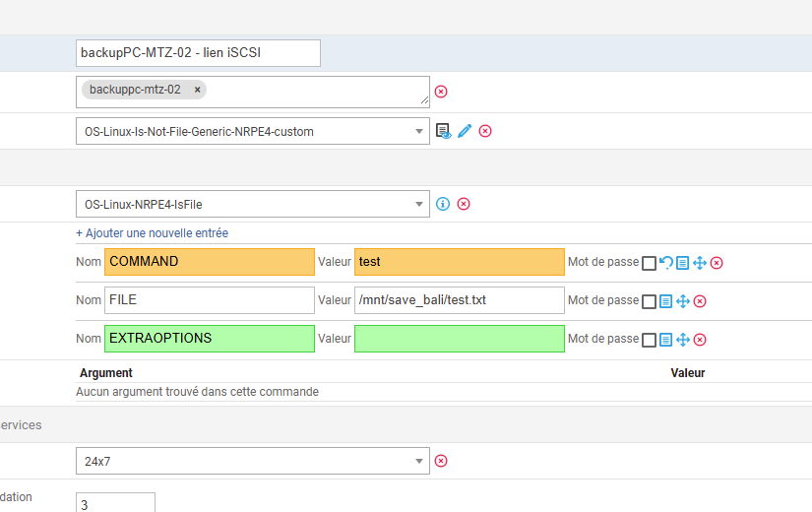Click the Argument column header
The image size is (812, 512).
coord(106,373)
